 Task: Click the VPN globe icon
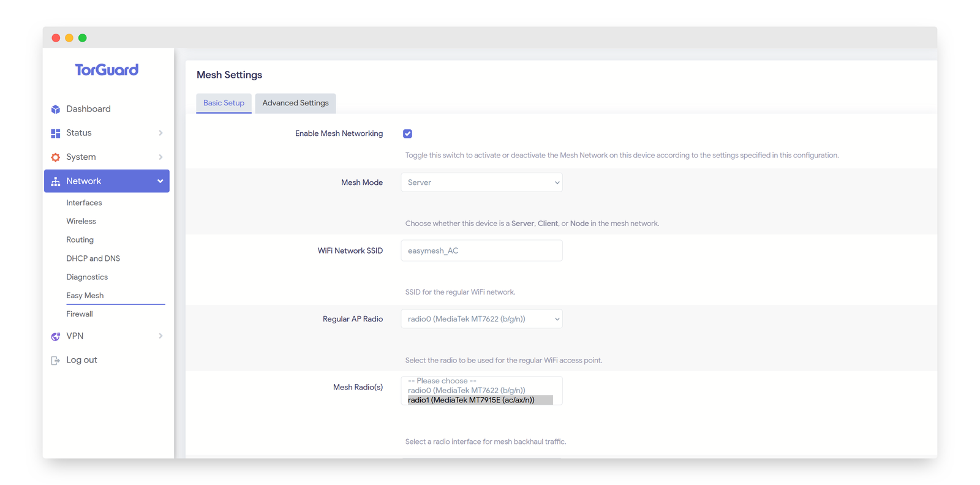tap(56, 336)
